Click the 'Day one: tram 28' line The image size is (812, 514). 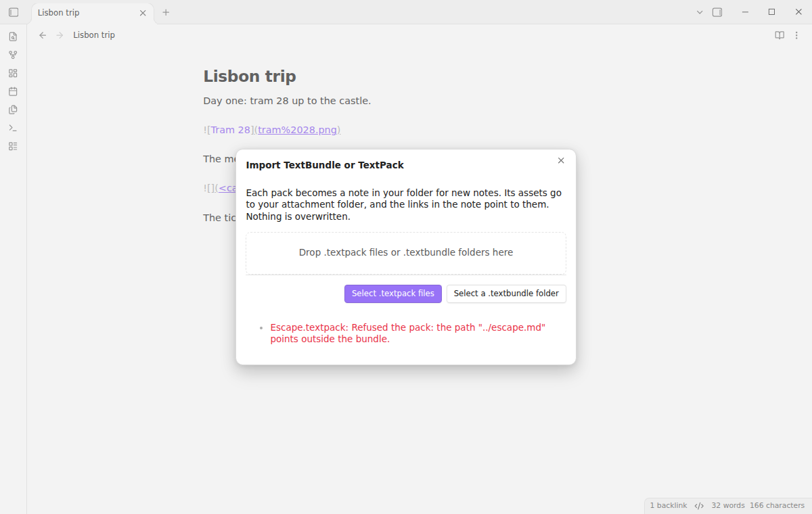click(x=287, y=101)
